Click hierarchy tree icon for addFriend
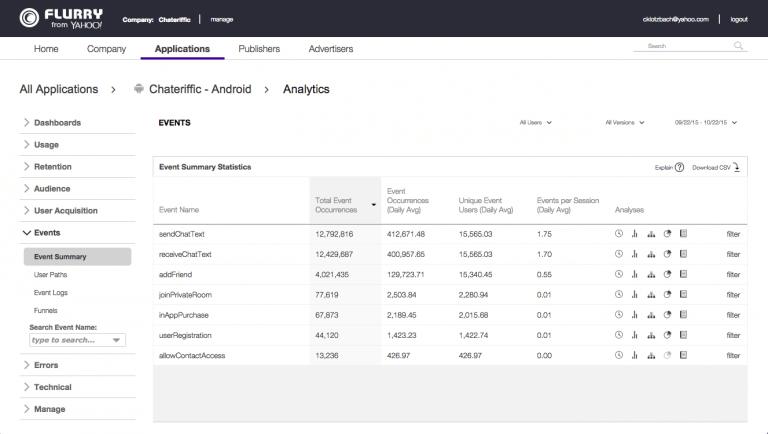Viewport: 768px width, 434px height. click(x=651, y=274)
